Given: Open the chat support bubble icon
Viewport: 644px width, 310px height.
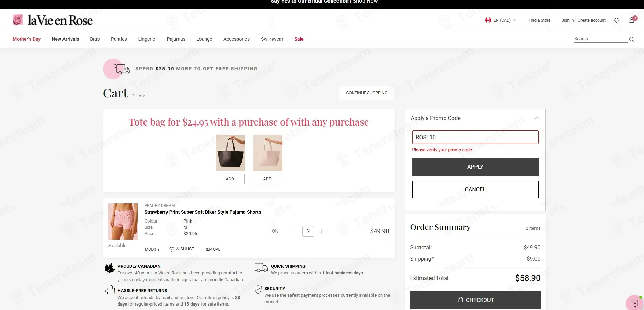Looking at the screenshot, I should (634, 303).
